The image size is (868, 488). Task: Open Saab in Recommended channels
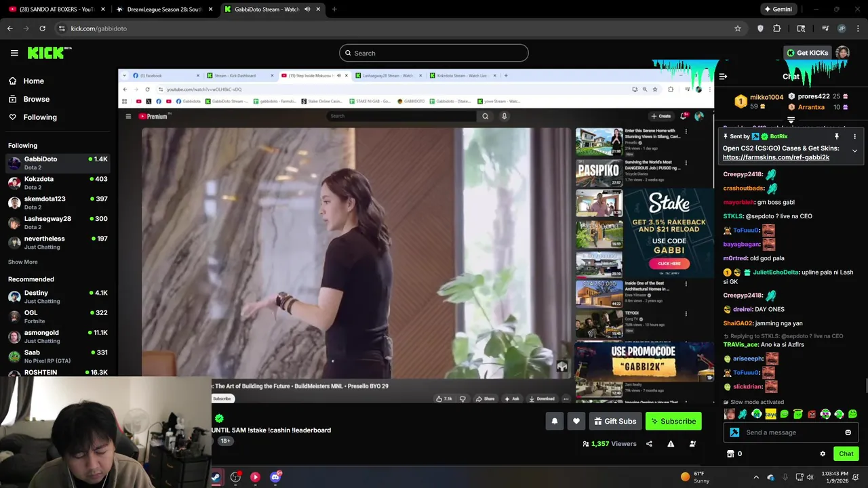(x=58, y=356)
